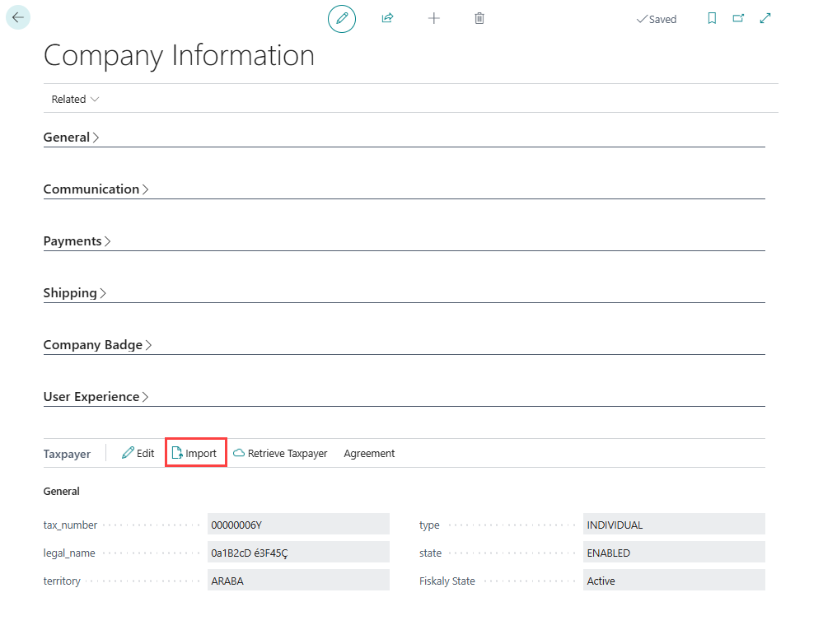Click the expand fullscreen arrows icon
The image size is (823, 644).
pyautogui.click(x=765, y=18)
